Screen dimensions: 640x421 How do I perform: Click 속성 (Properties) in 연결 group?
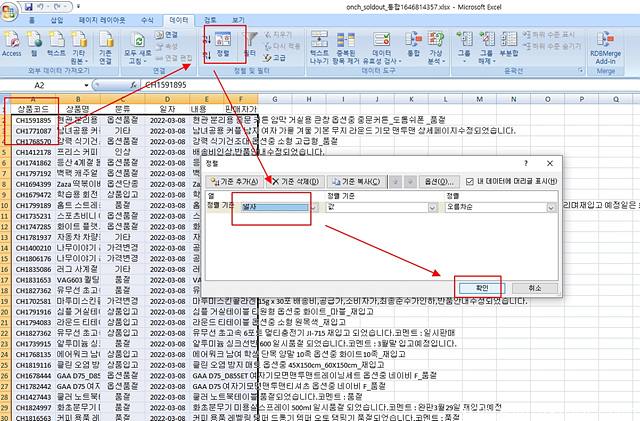(x=167, y=46)
